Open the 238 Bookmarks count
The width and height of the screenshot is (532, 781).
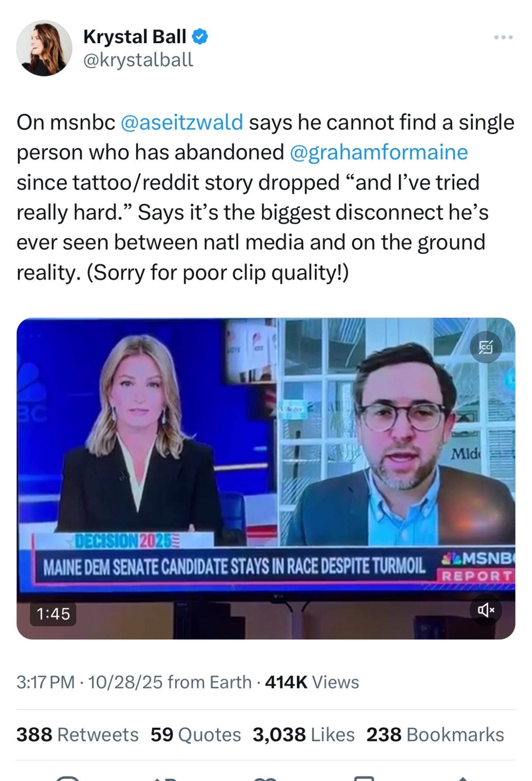pyautogui.click(x=435, y=735)
